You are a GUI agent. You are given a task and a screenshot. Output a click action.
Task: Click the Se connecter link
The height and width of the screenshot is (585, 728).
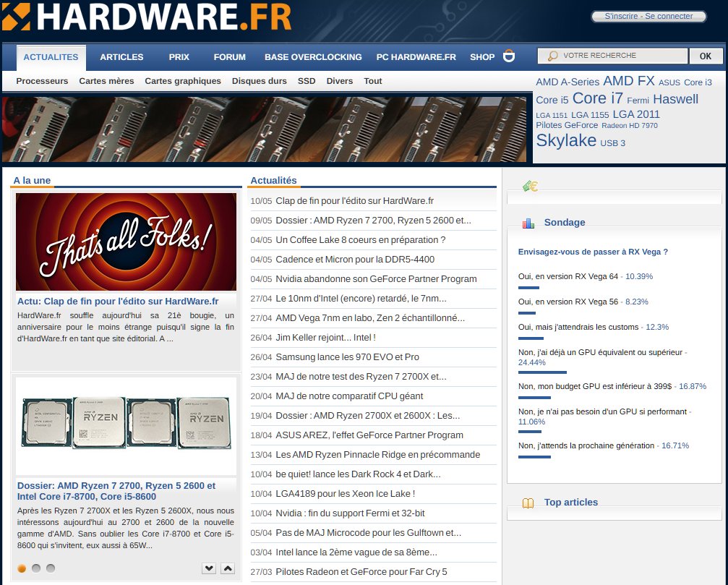click(671, 16)
